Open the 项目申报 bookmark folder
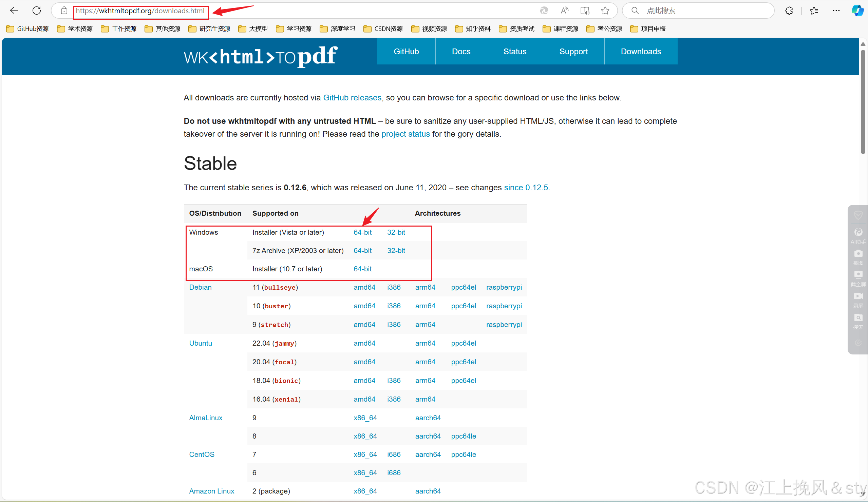This screenshot has width=868, height=502. coord(647,28)
